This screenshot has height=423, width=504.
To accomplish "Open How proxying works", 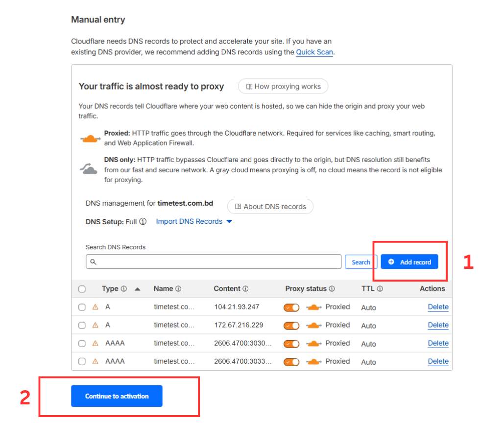I will point(283,86).
